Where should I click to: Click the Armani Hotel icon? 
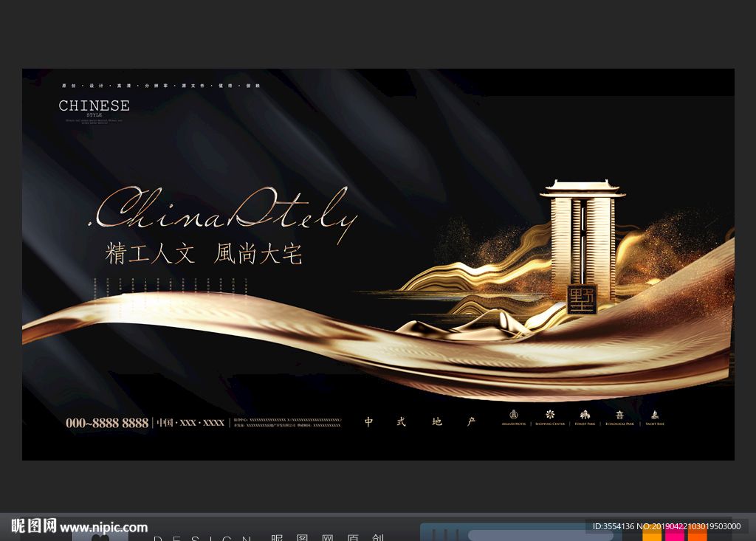514,415
